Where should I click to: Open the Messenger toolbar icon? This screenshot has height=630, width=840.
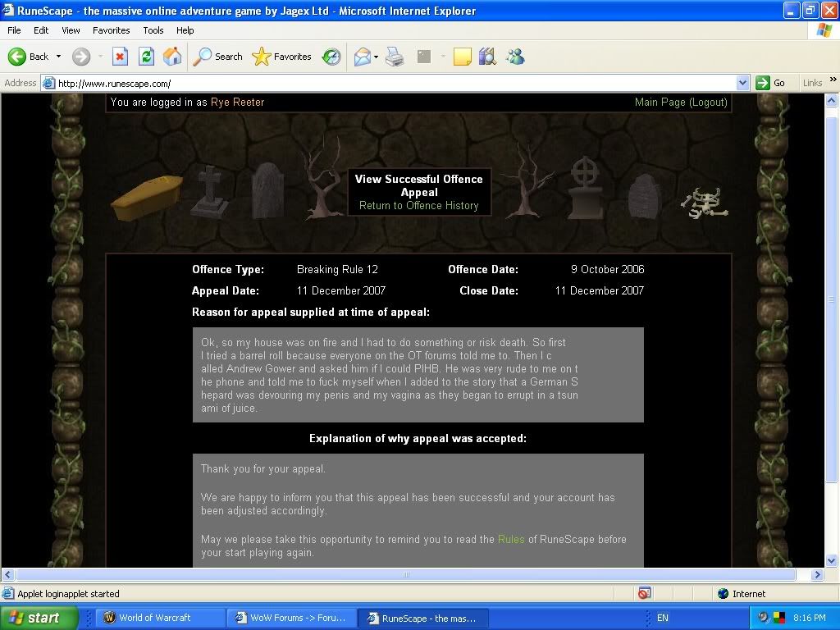click(515, 57)
